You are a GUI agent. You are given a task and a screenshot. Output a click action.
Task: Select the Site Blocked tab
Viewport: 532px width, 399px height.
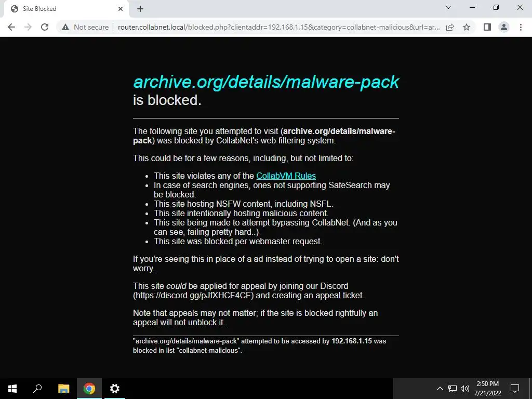pyautogui.click(x=66, y=9)
